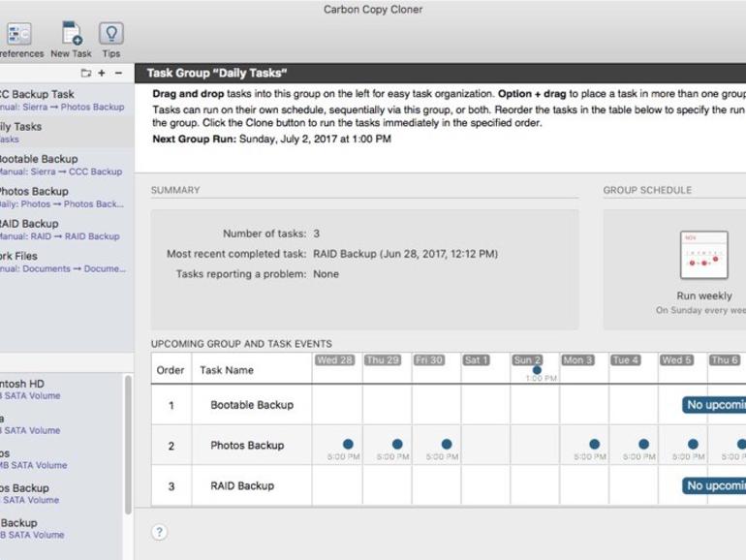746x560 pixels.
Task: Click the Thu 6 date header
Action: tap(725, 360)
